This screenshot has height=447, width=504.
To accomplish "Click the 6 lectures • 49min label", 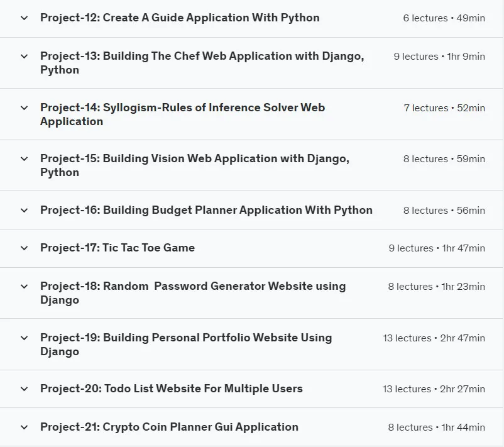I will (444, 18).
